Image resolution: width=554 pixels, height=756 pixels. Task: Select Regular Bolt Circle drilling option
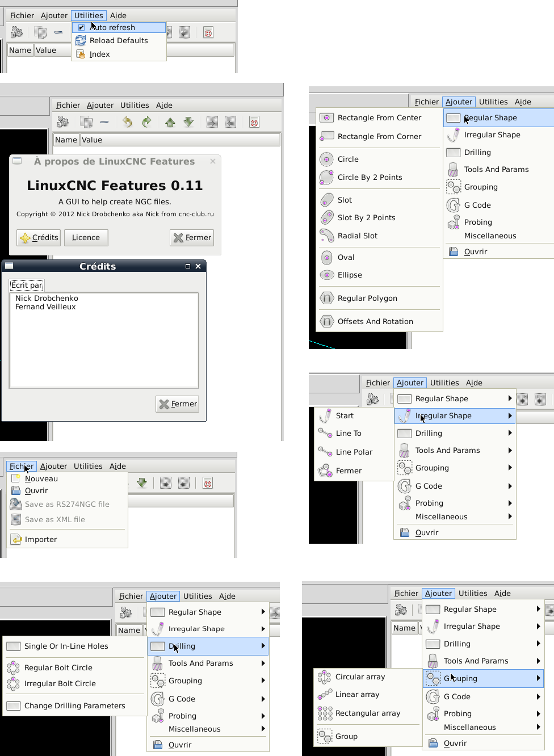(58, 668)
